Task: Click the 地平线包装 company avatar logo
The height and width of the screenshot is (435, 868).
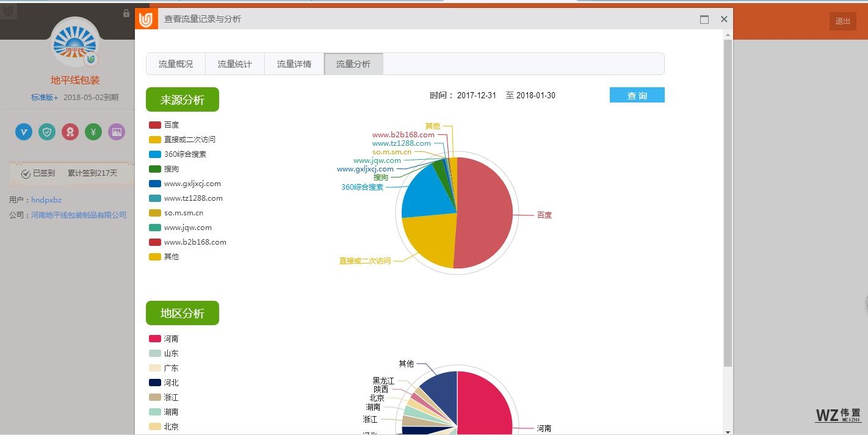Action: click(x=75, y=43)
